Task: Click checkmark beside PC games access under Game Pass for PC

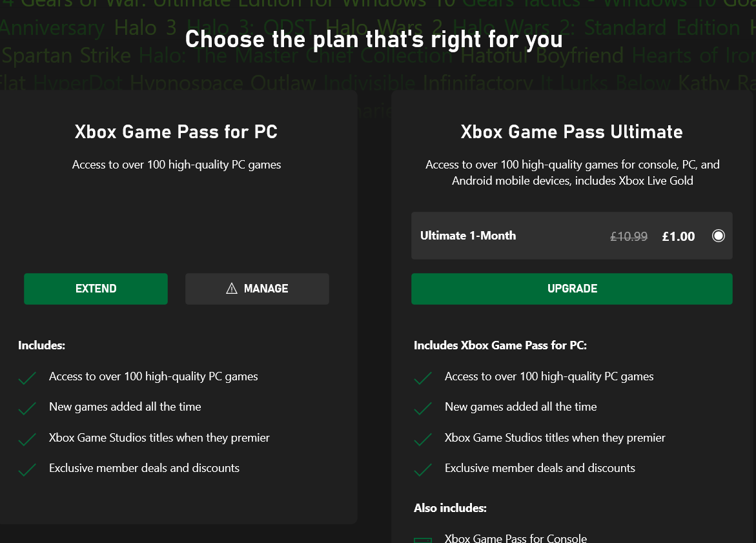Action: [x=27, y=378]
